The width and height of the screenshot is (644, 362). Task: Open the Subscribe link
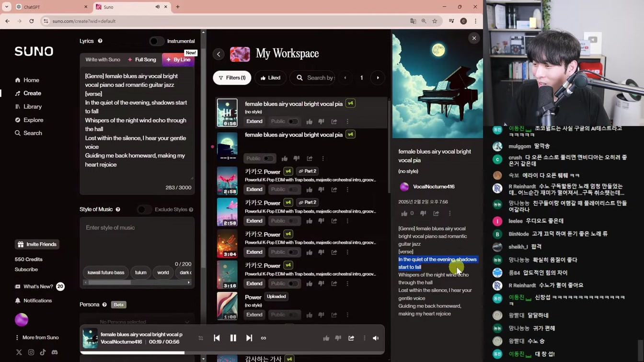pyautogui.click(x=26, y=270)
